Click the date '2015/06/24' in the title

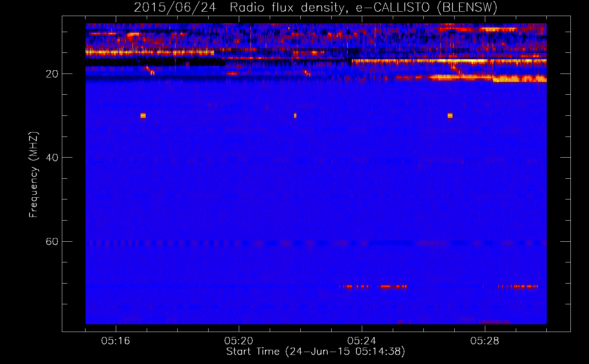pyautogui.click(x=175, y=7)
